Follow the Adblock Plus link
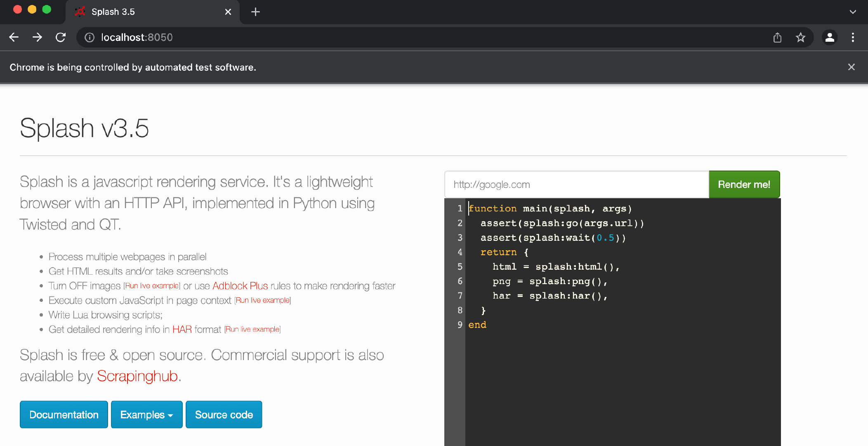 pos(240,286)
